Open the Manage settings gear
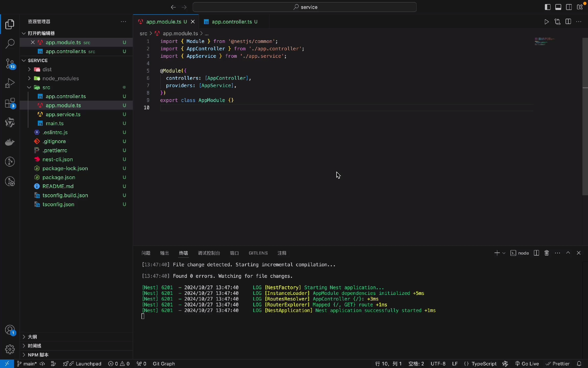This screenshot has width=588, height=368. (x=10, y=349)
